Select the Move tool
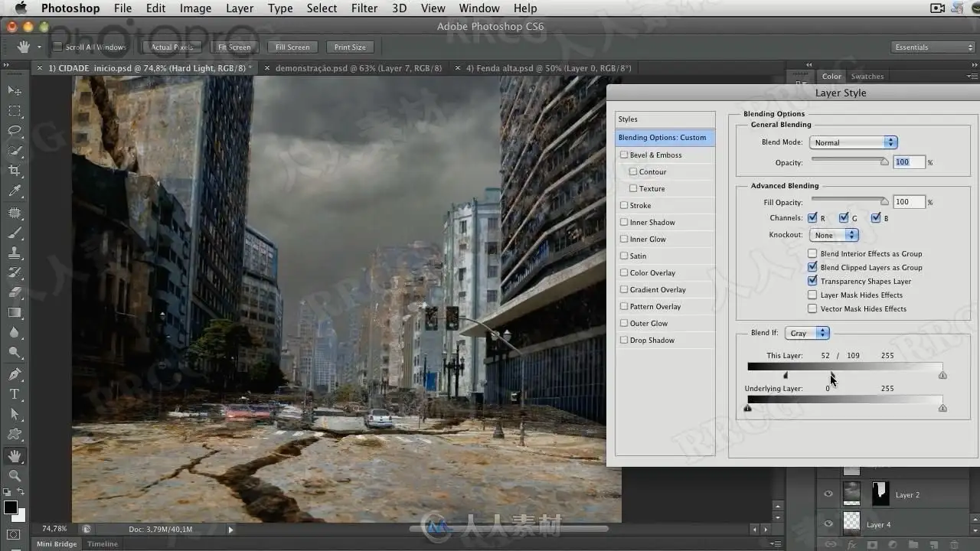 point(15,90)
